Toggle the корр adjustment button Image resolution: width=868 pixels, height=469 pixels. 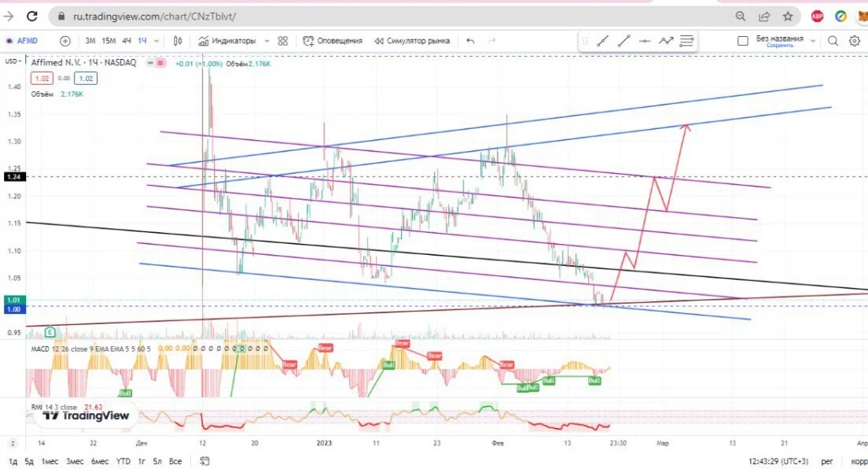[859, 460]
